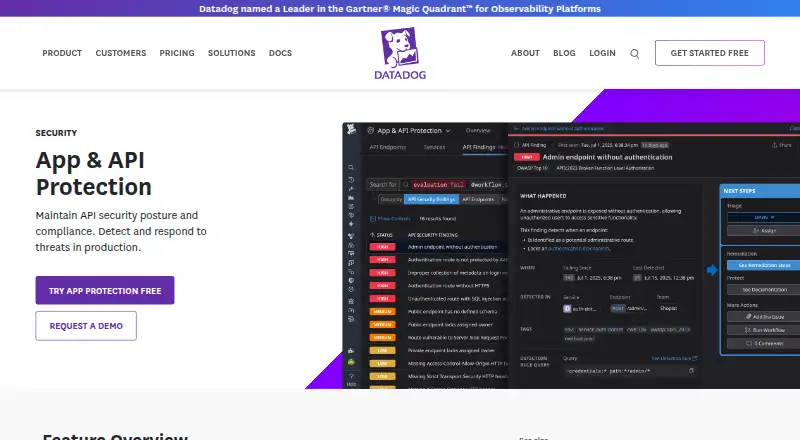
Task: Click See Remediation Steps button
Action: [764, 265]
